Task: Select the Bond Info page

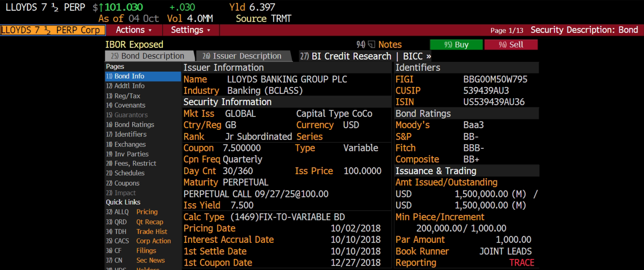Action: click(143, 76)
